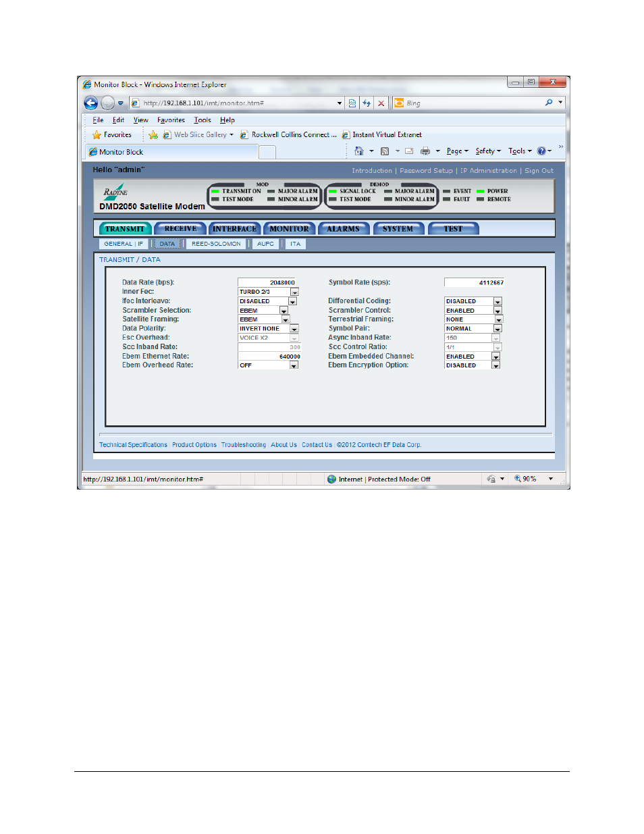This screenshot has width=644, height=834.
Task: Open the AUPC sub-tab
Action: tap(265, 244)
